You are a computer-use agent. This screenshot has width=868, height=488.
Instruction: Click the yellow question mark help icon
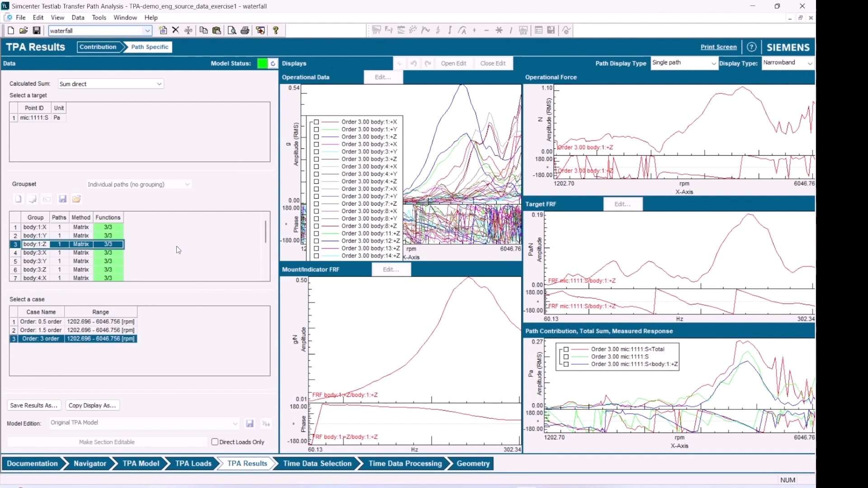tap(276, 31)
